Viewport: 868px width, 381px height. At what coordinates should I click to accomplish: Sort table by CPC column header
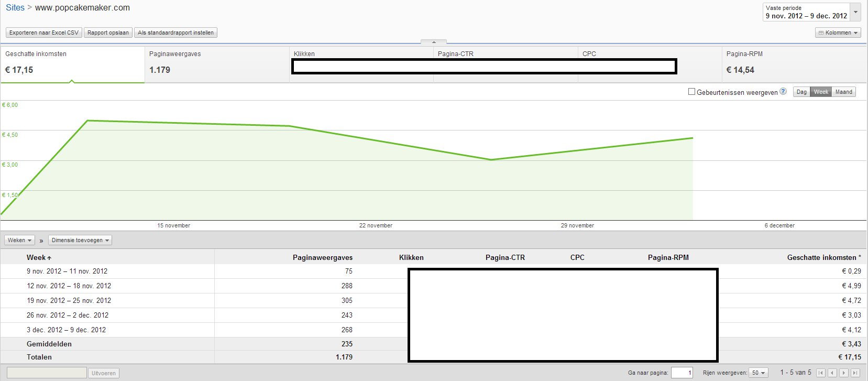click(577, 257)
